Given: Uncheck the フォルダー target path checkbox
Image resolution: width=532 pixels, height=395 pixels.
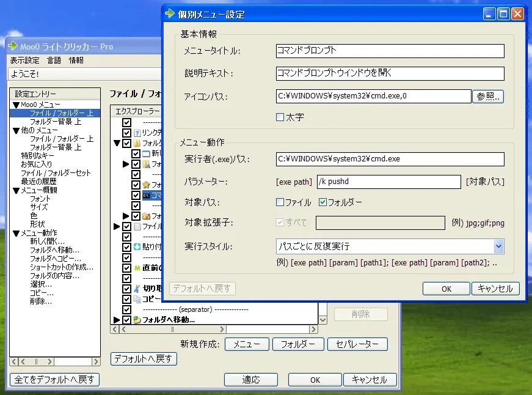Looking at the screenshot, I should (322, 202).
